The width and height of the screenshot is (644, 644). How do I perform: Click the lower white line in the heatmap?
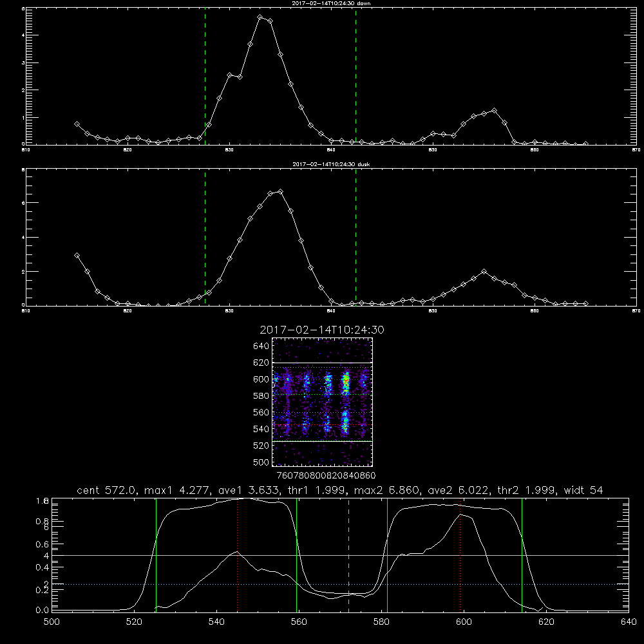click(323, 441)
